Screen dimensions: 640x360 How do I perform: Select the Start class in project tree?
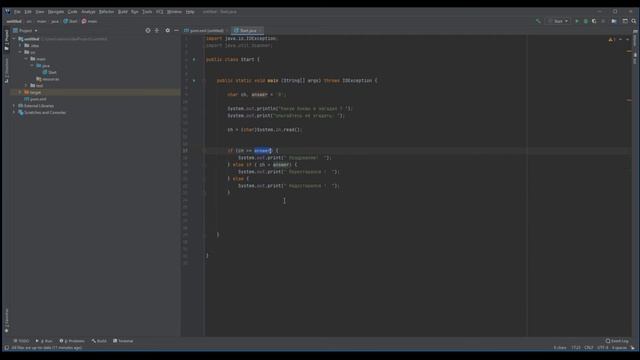tap(50, 72)
